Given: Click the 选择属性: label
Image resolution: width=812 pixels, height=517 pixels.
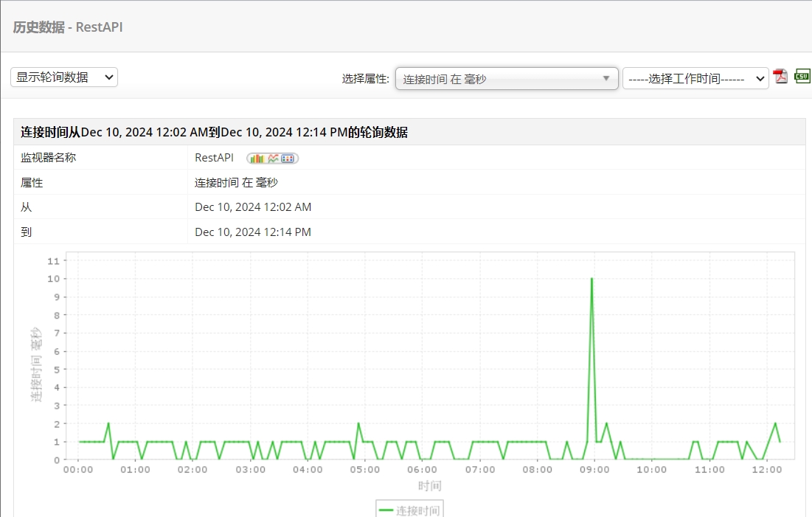Looking at the screenshot, I should pyautogui.click(x=366, y=79).
